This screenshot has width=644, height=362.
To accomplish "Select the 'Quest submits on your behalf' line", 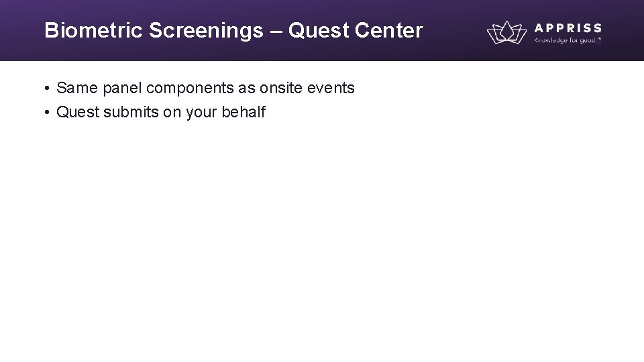I will [161, 112].
